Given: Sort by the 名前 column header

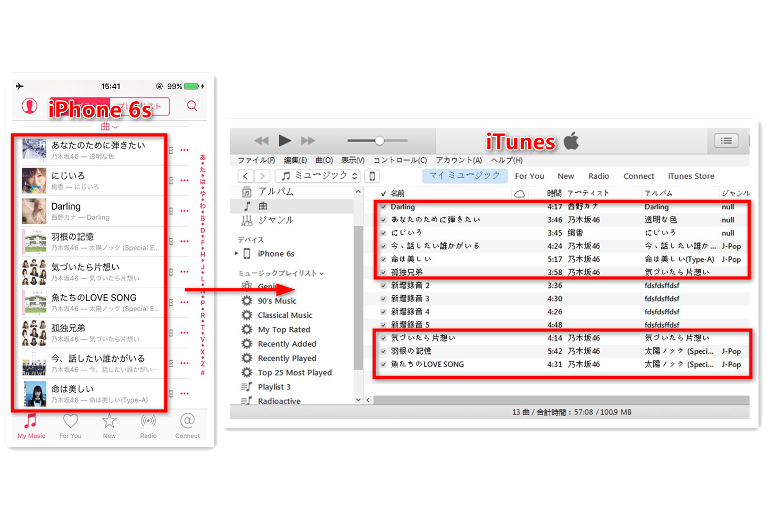Looking at the screenshot, I should coord(397,193).
